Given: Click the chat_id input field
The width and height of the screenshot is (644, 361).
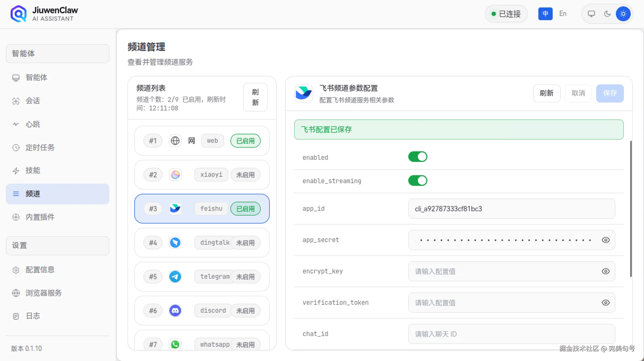Looking at the screenshot, I should (x=512, y=334).
